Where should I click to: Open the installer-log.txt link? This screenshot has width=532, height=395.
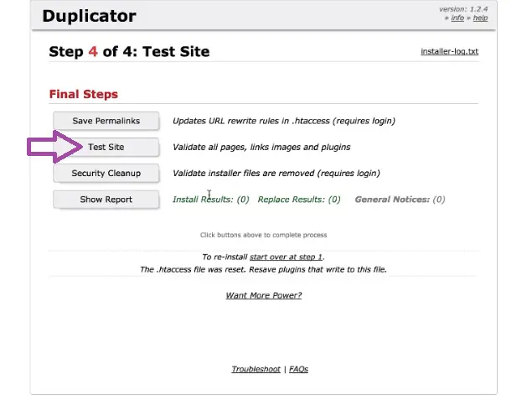coord(449,51)
